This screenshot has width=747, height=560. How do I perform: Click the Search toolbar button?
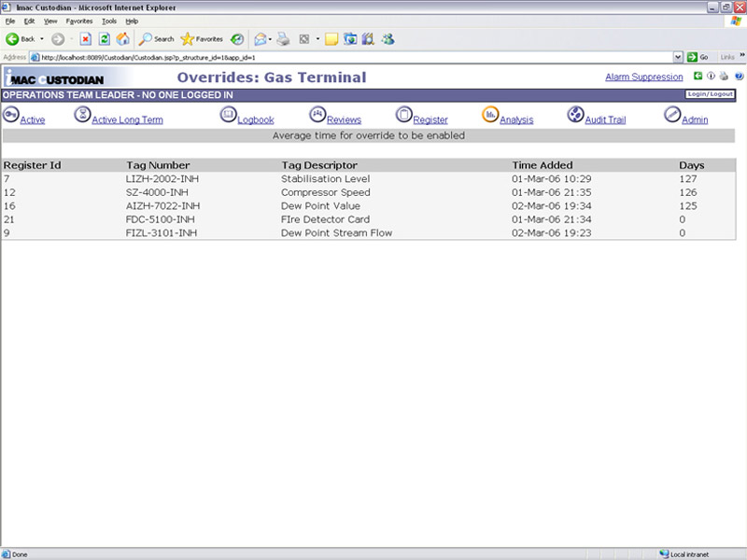pos(156,39)
